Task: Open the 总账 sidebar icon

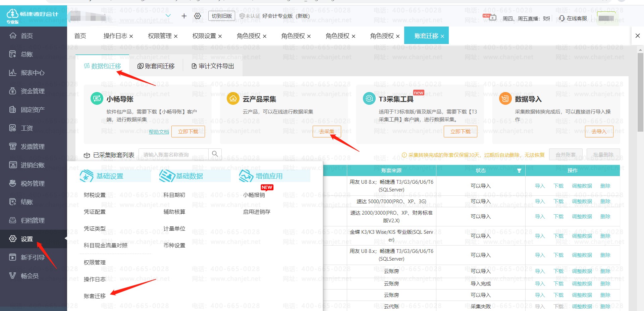Action: [x=13, y=54]
